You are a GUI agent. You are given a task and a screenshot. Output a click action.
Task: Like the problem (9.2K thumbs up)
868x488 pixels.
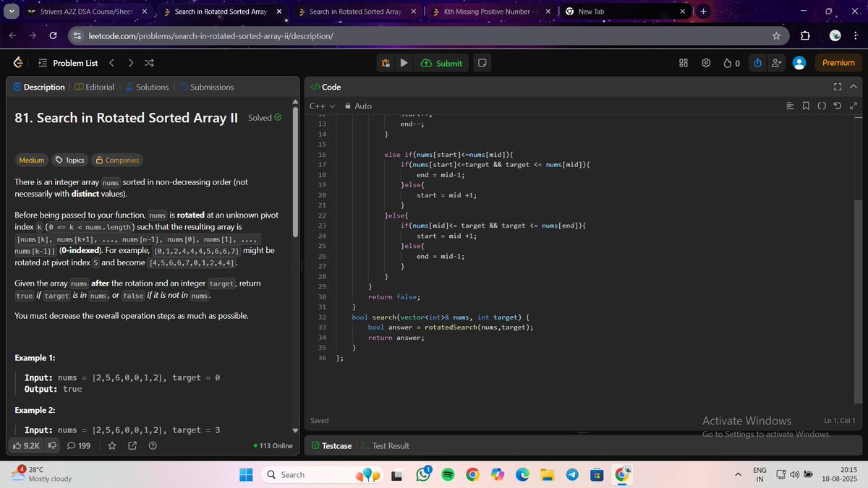pos(26,446)
